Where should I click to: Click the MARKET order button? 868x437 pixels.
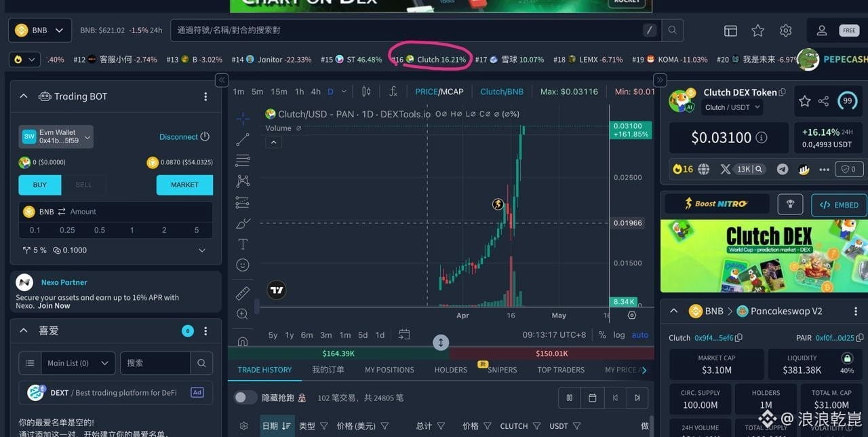(184, 185)
